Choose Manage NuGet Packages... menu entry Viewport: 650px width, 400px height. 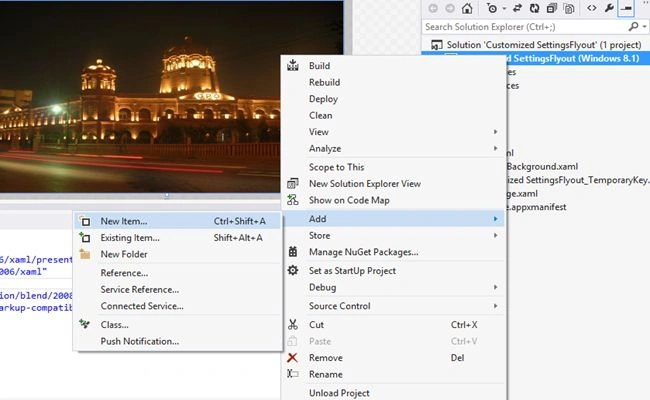click(394, 252)
